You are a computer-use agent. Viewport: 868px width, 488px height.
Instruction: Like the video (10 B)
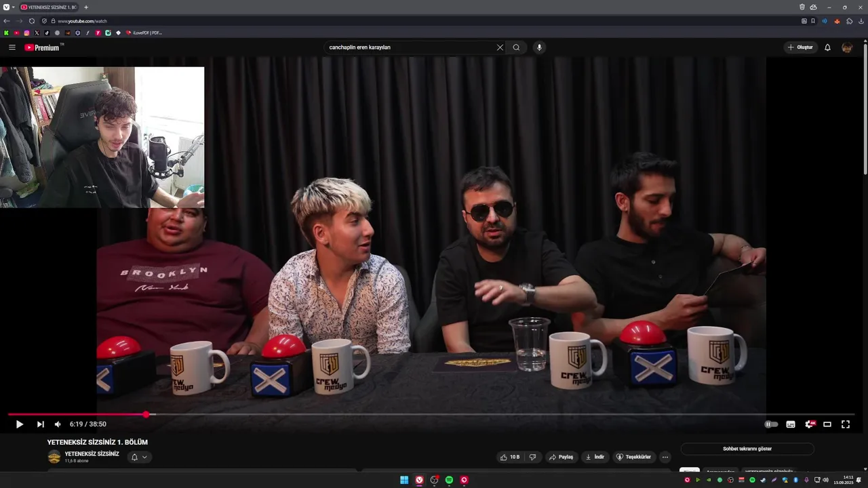coord(510,457)
